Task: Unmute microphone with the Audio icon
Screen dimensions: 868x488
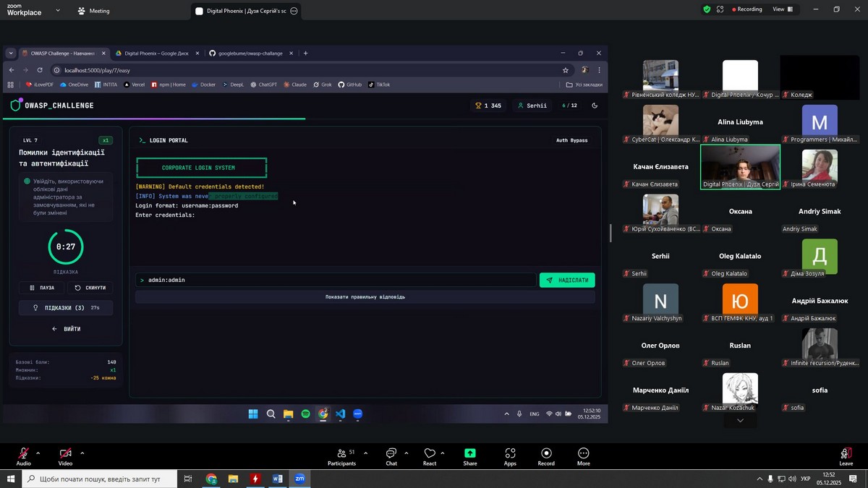Action: pyautogui.click(x=23, y=453)
